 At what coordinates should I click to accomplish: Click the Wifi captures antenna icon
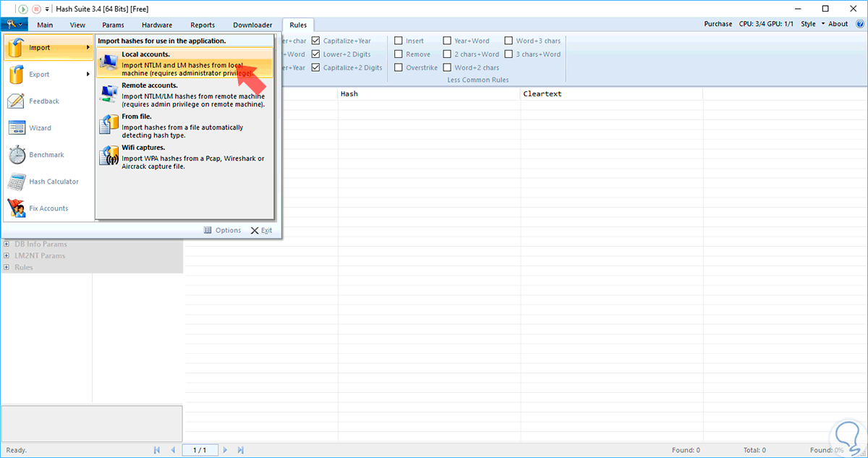(x=109, y=156)
